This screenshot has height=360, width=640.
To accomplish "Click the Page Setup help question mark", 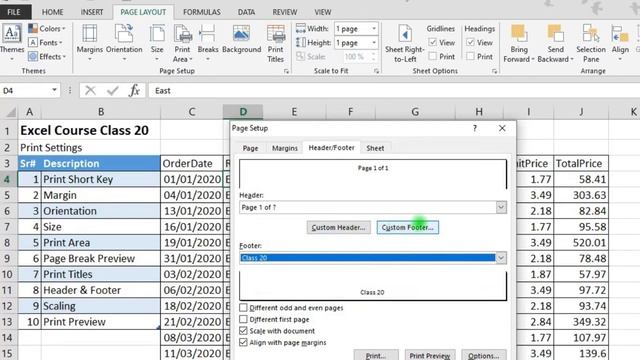I will pos(475,128).
